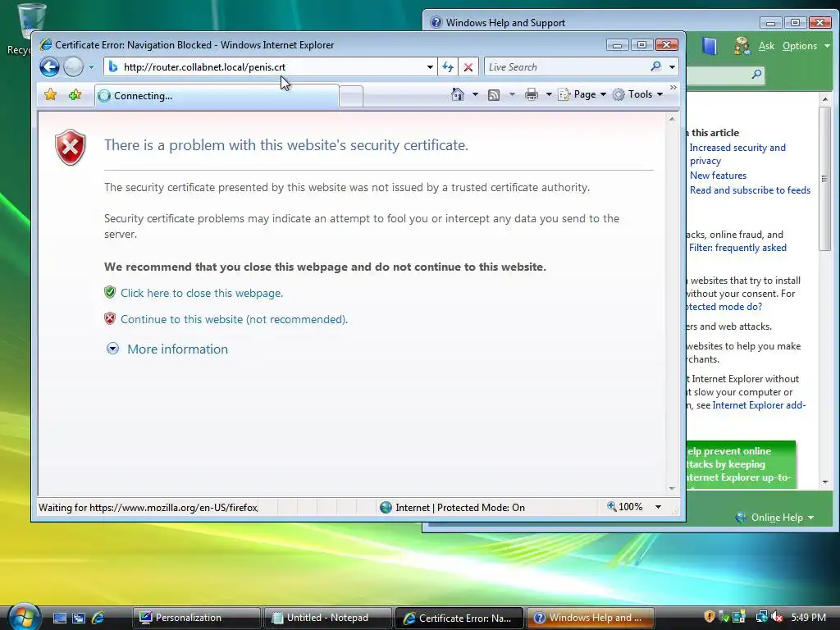Show more toolbar commands via double chevron
This screenshot has height=630, width=840.
[673, 87]
